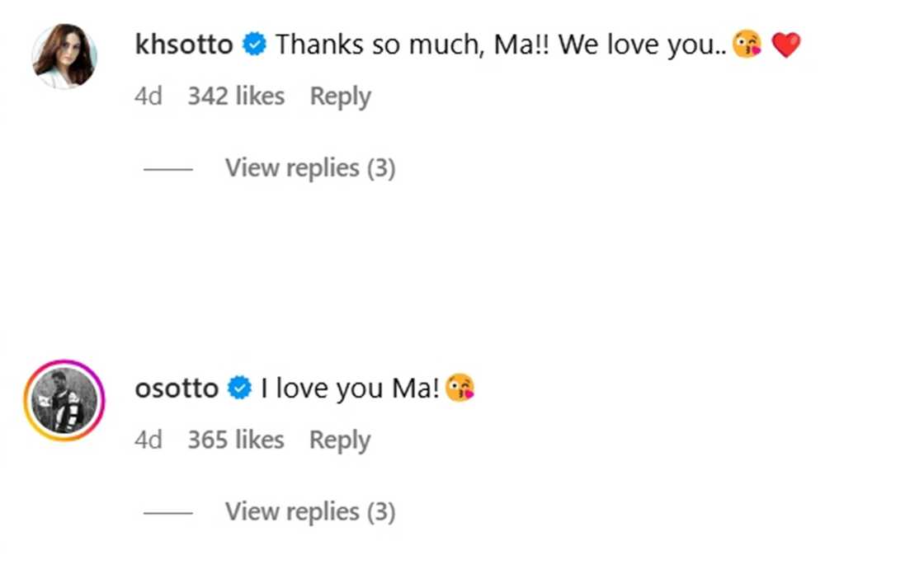View the 365 likes list

(x=236, y=440)
